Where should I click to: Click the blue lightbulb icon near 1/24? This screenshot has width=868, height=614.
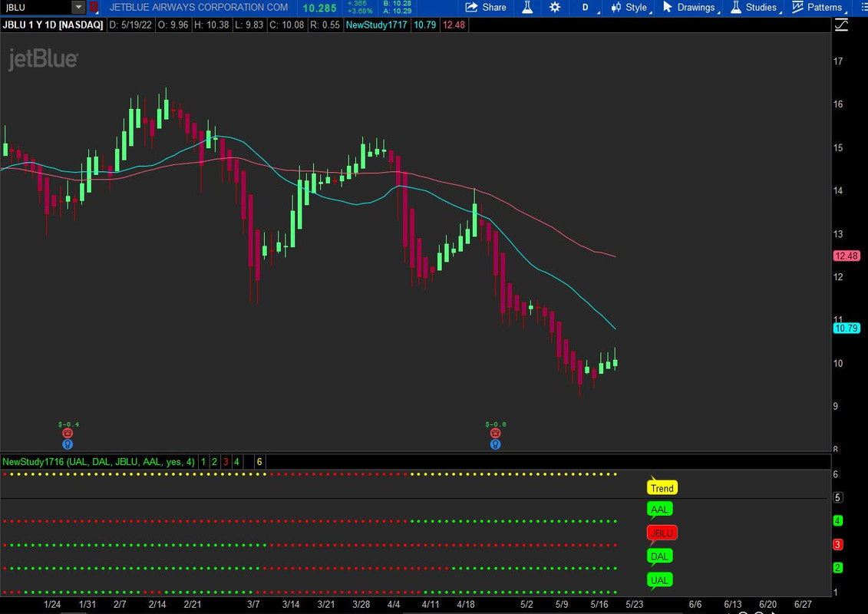coord(68,444)
